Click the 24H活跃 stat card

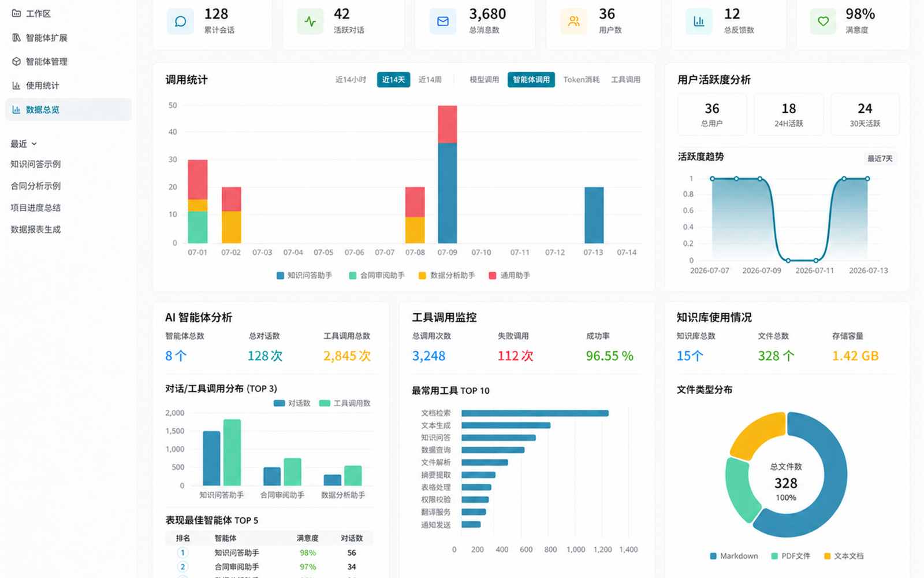pyautogui.click(x=789, y=114)
